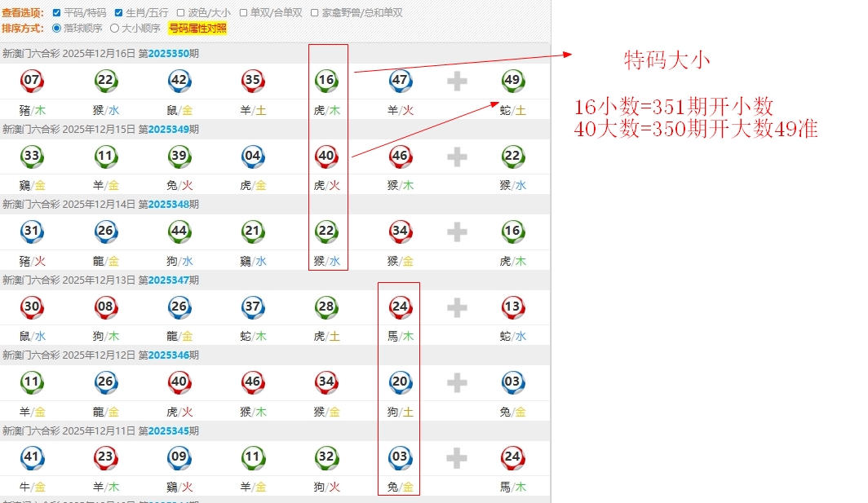This screenshot has height=503, width=868.
Task: Uncheck the 生肖/五行 checkbox
Action: pyautogui.click(x=119, y=13)
